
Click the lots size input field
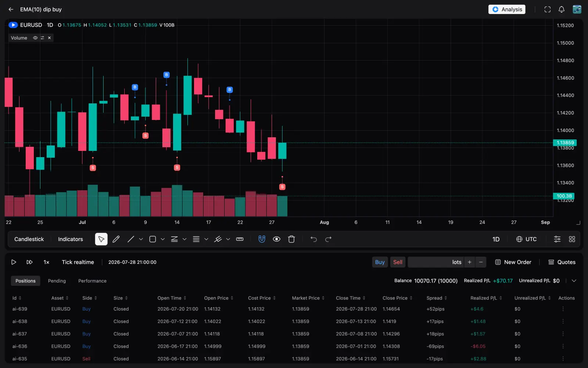point(436,262)
